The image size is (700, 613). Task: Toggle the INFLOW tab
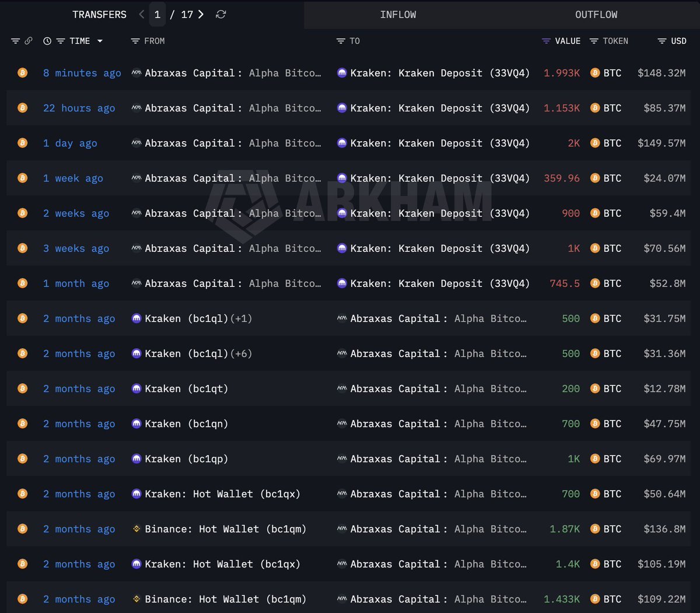point(398,15)
